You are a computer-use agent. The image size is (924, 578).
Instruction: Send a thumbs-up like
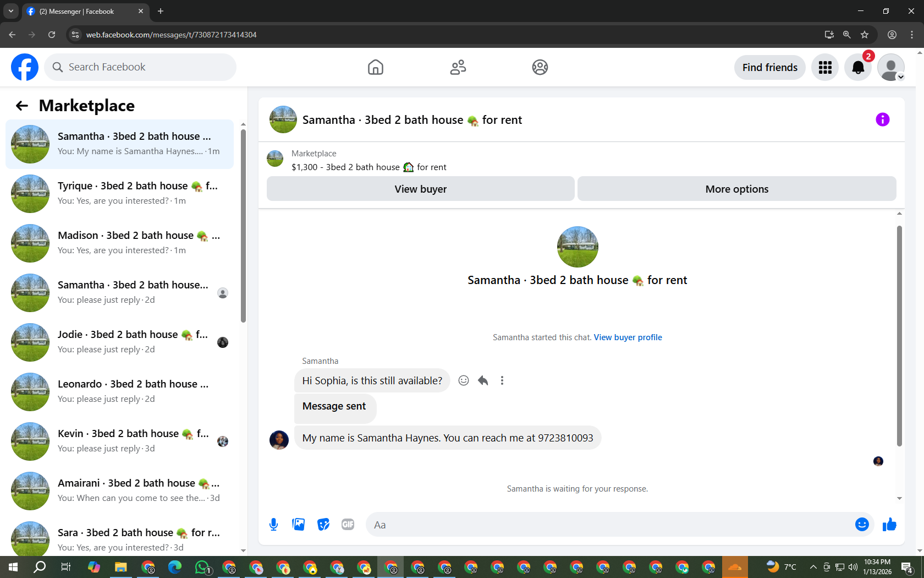point(889,525)
